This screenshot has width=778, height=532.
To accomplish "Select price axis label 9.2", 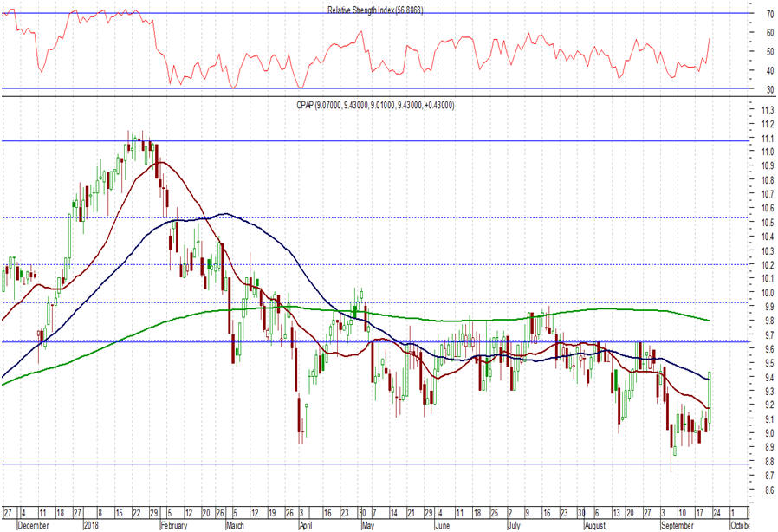I will point(769,405).
